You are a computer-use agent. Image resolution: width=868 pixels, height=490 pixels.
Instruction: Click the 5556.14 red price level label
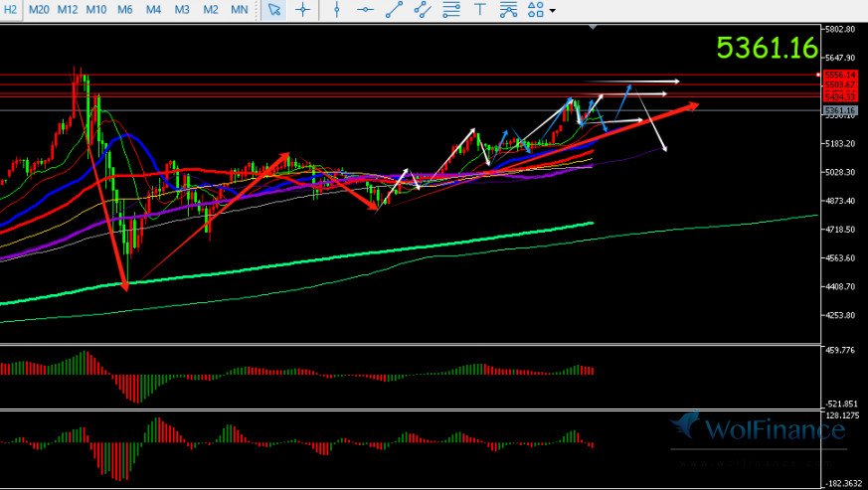[x=840, y=76]
